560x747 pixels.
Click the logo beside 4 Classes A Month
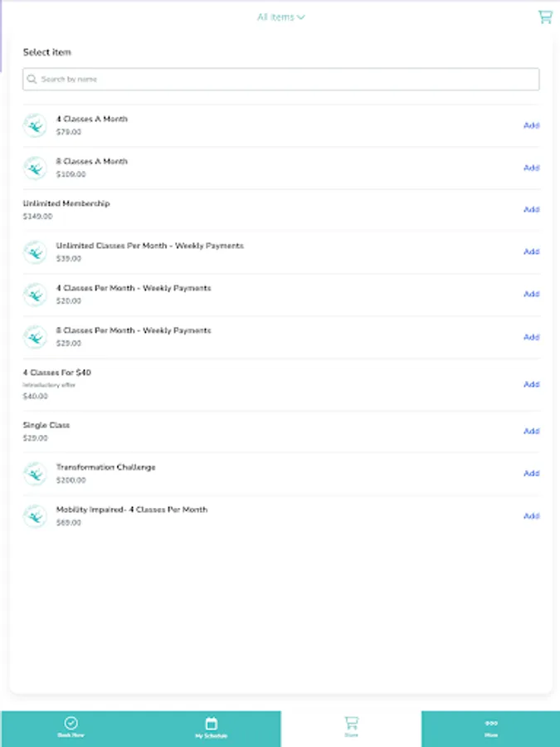pyautogui.click(x=34, y=124)
